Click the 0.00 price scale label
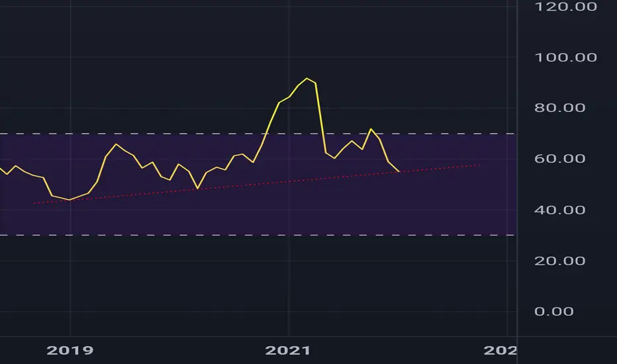617x364 pixels. coord(554,311)
